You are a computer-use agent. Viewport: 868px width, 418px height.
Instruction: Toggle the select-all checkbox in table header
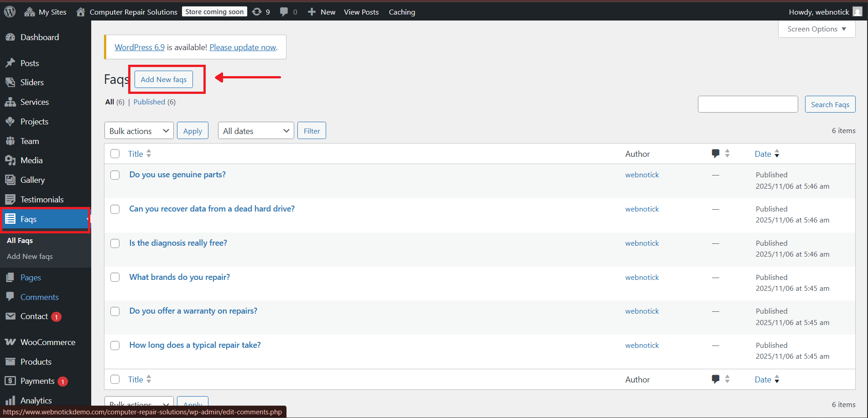click(x=115, y=154)
